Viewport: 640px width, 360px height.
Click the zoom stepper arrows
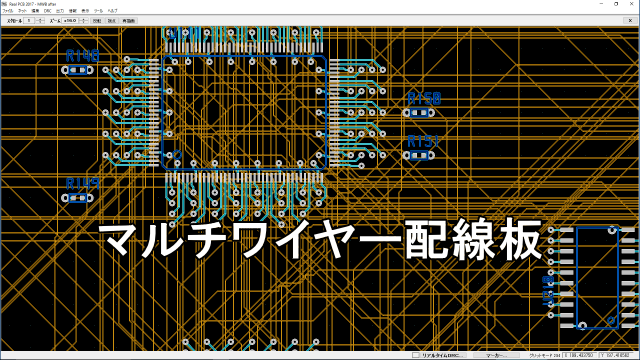pos(84,20)
